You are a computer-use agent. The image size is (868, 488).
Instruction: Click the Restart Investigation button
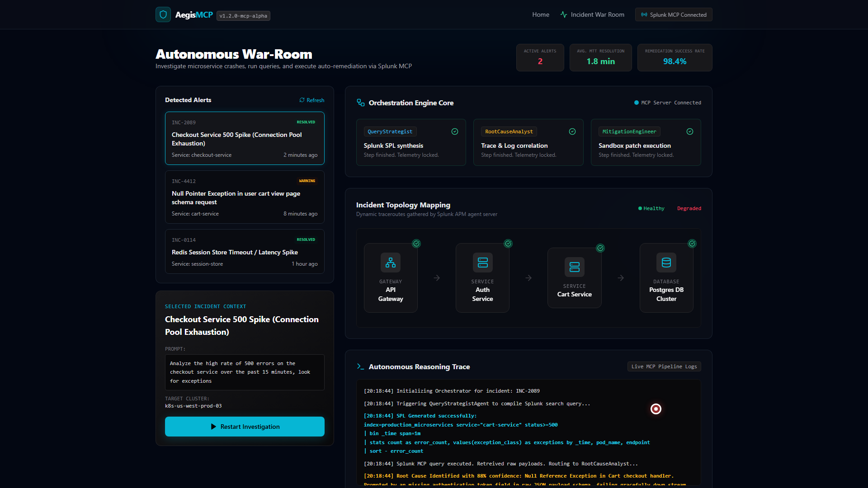click(245, 427)
